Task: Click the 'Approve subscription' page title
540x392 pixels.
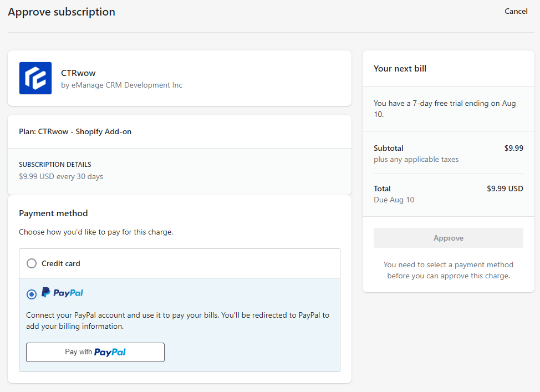Action: [62, 12]
